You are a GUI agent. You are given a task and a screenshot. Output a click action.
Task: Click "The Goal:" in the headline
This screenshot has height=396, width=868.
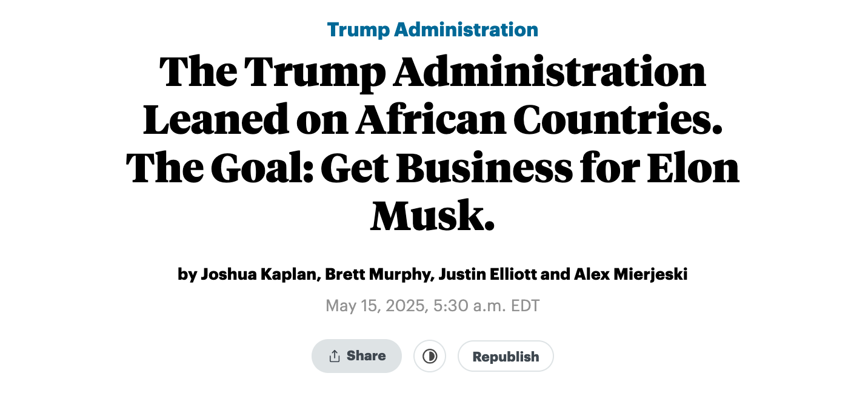[x=219, y=168]
